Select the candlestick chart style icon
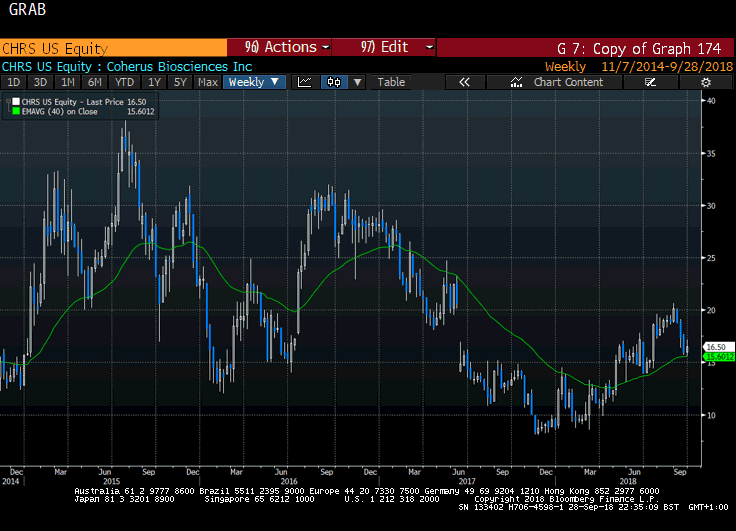736x531 pixels. coord(334,82)
